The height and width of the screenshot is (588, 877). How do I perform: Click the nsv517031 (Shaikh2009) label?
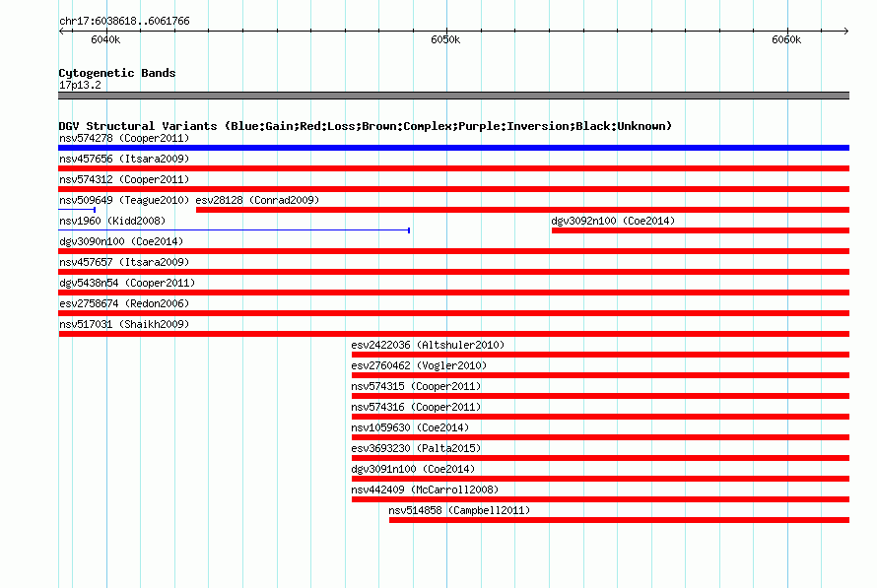[124, 324]
